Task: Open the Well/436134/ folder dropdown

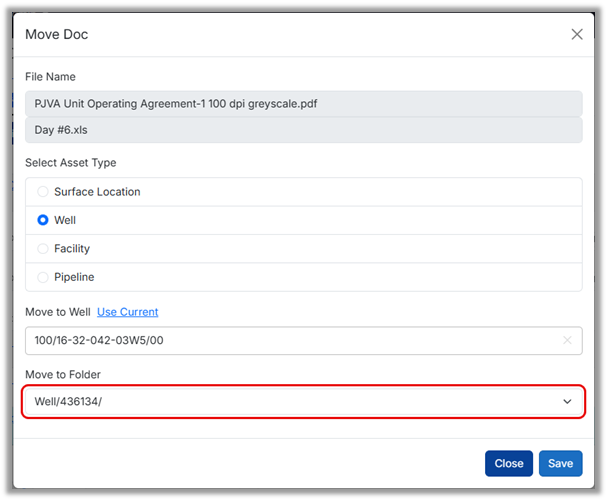Action: pyautogui.click(x=290, y=402)
